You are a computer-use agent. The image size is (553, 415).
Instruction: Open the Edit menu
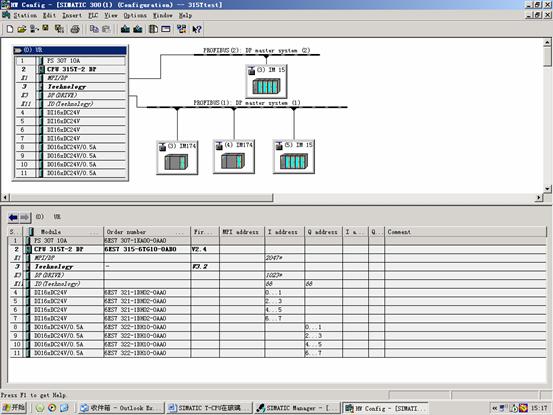point(49,16)
